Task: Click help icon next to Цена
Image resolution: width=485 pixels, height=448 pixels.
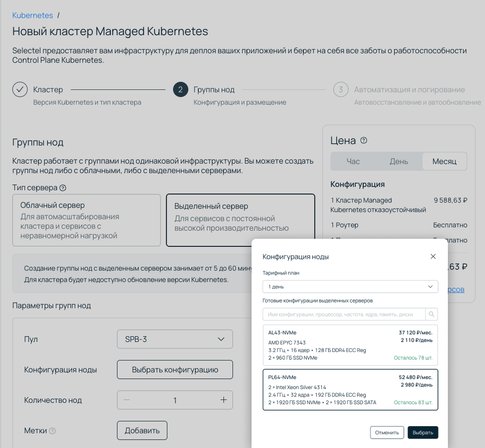Action: [x=364, y=140]
